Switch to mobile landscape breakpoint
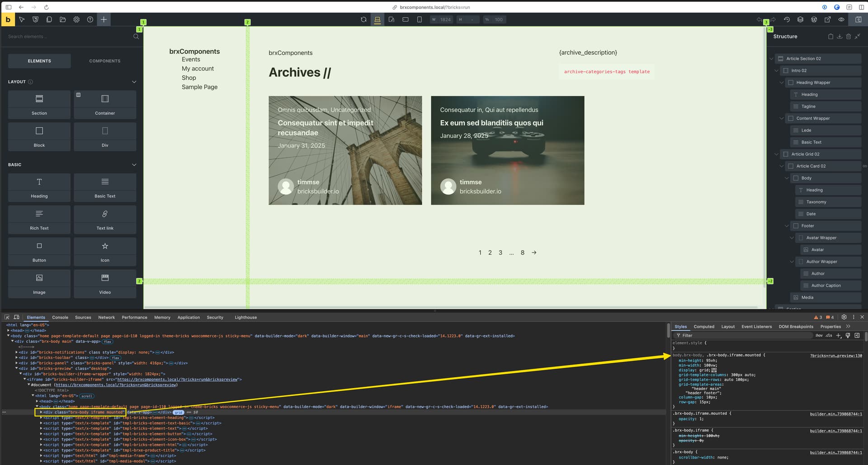This screenshot has height=465, width=868. [x=406, y=19]
